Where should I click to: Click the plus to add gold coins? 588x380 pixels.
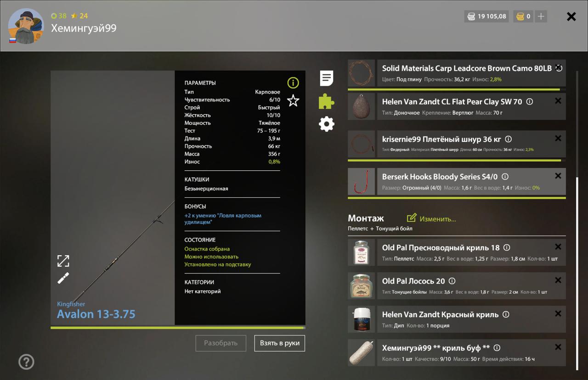[541, 17]
